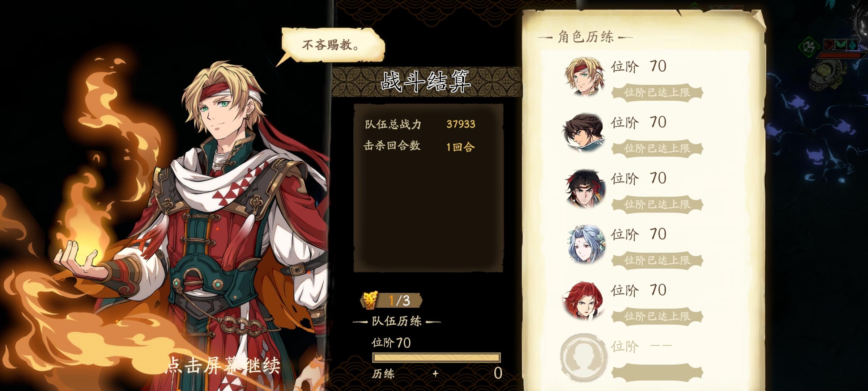Click the last 位阶已达上限 banner
Image resolution: width=868 pixels, height=391 pixels.
point(657,316)
